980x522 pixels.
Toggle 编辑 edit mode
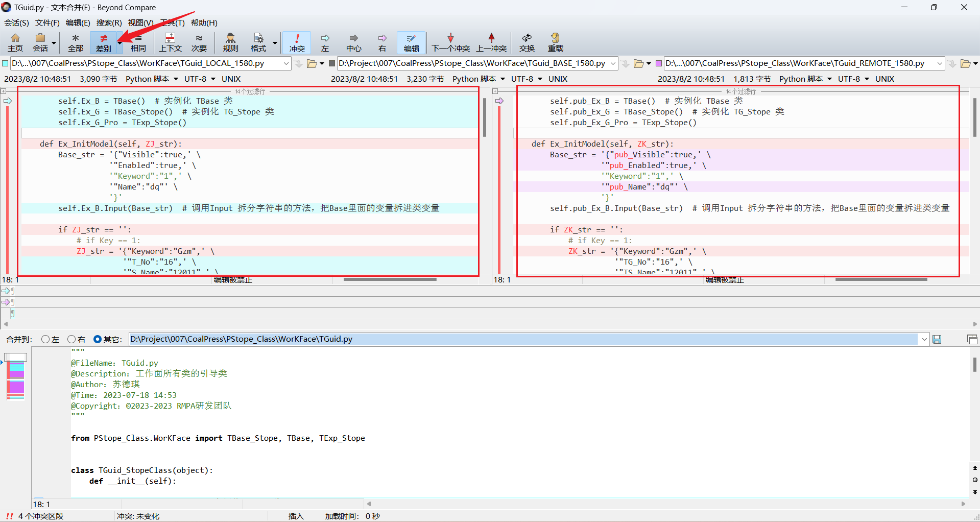(411, 42)
